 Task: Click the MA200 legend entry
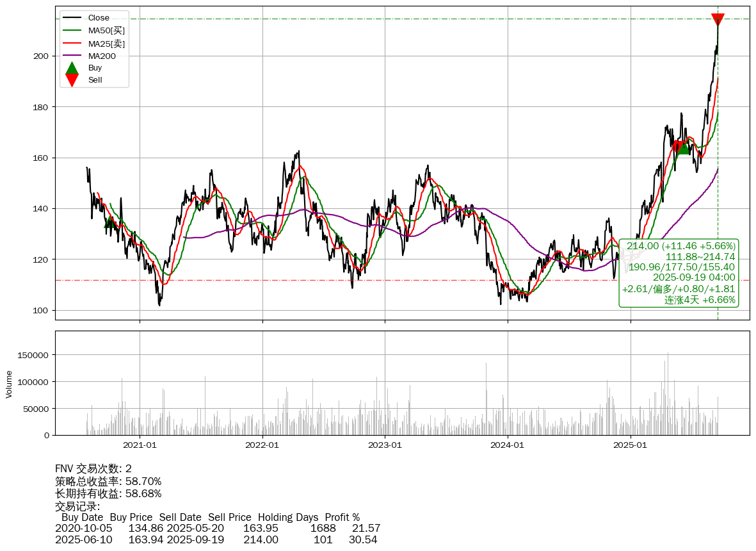pos(101,56)
